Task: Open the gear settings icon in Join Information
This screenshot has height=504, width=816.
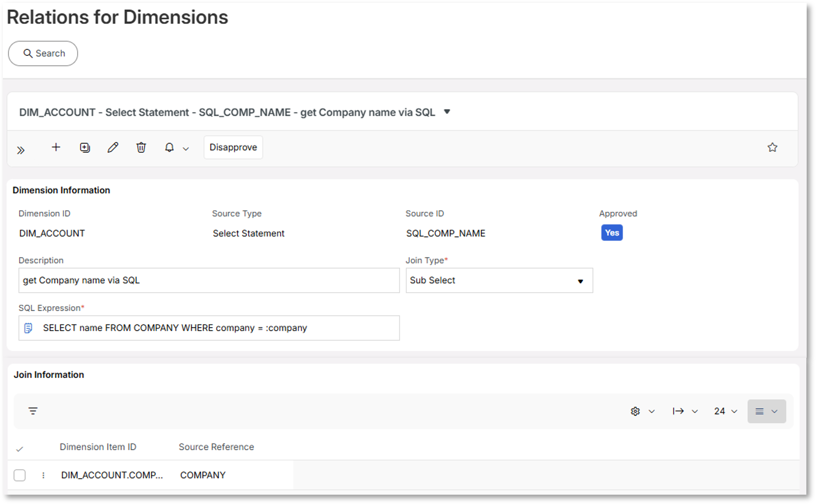Action: point(635,411)
